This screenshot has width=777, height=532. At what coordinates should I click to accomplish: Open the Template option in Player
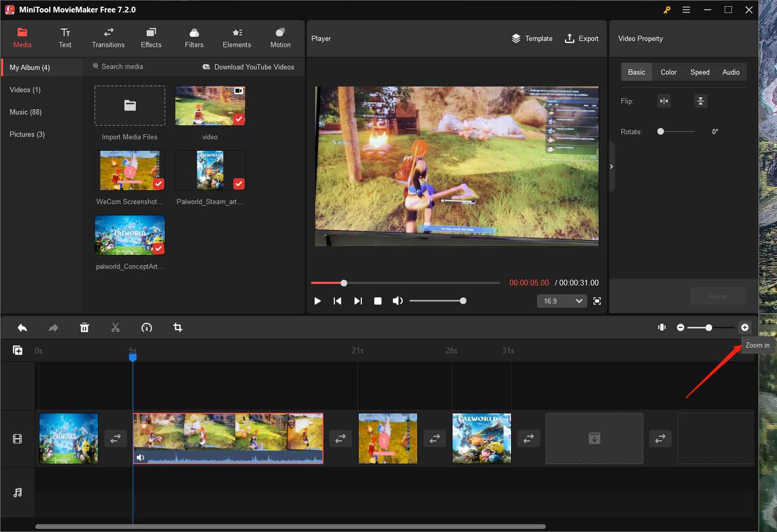(x=532, y=38)
